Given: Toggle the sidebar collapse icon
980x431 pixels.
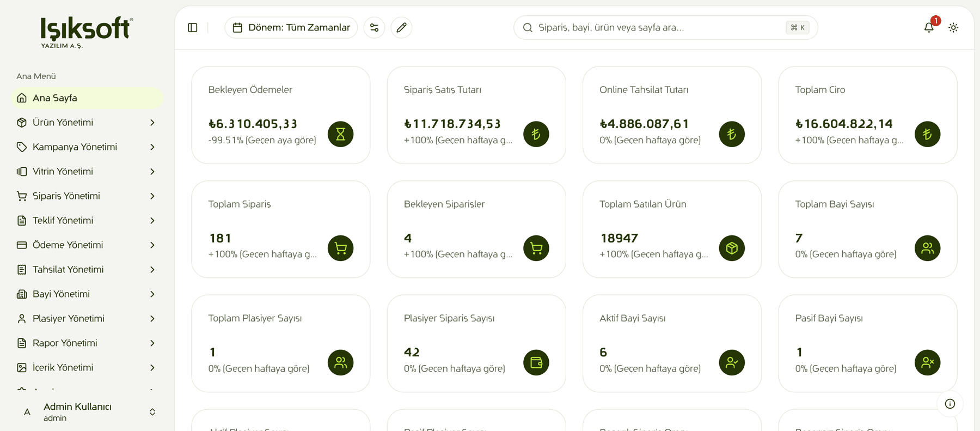Looking at the screenshot, I should [x=193, y=28].
